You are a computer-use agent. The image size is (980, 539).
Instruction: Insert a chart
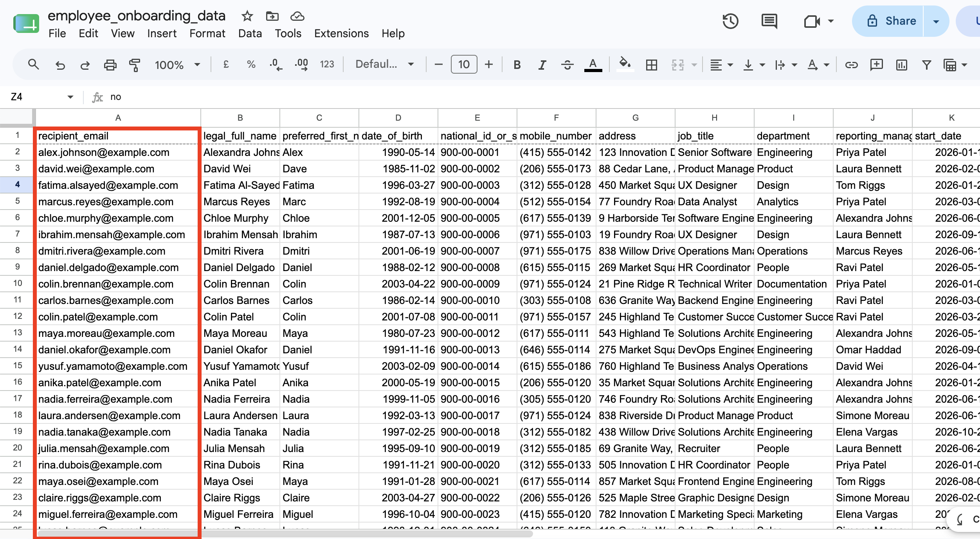click(x=901, y=65)
